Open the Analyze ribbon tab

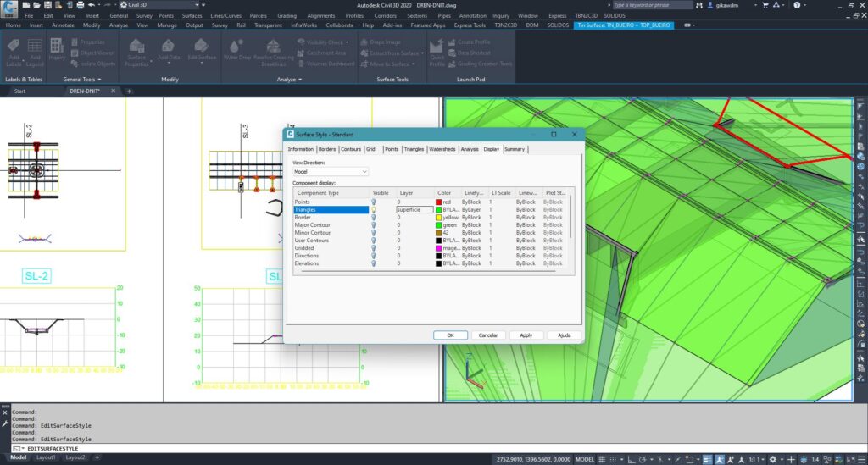click(x=119, y=25)
